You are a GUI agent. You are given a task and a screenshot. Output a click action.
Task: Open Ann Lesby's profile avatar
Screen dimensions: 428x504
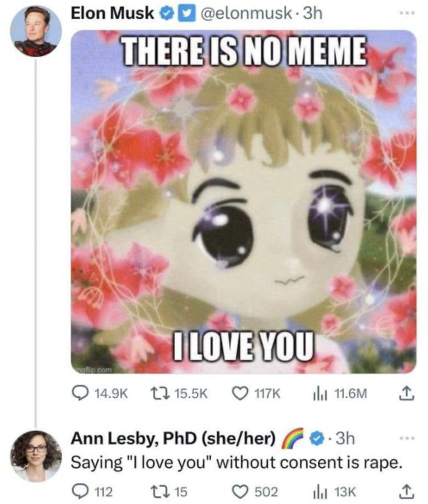[36, 455]
